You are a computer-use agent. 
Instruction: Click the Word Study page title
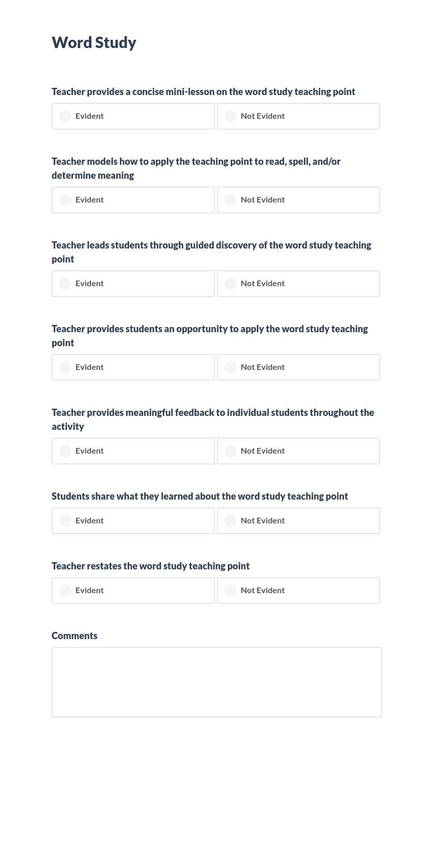tap(94, 42)
